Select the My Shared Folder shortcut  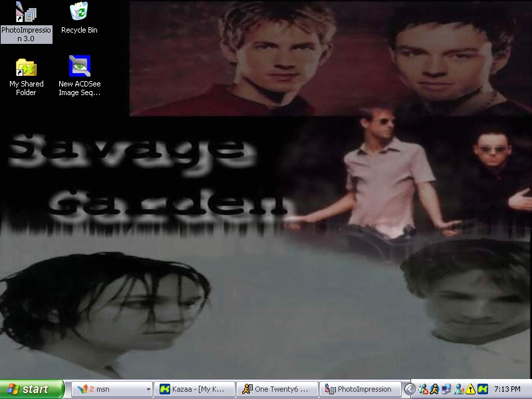click(x=26, y=77)
